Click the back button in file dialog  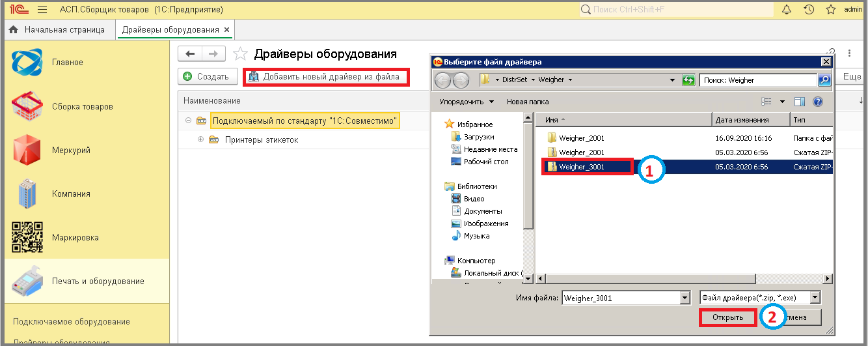point(443,80)
